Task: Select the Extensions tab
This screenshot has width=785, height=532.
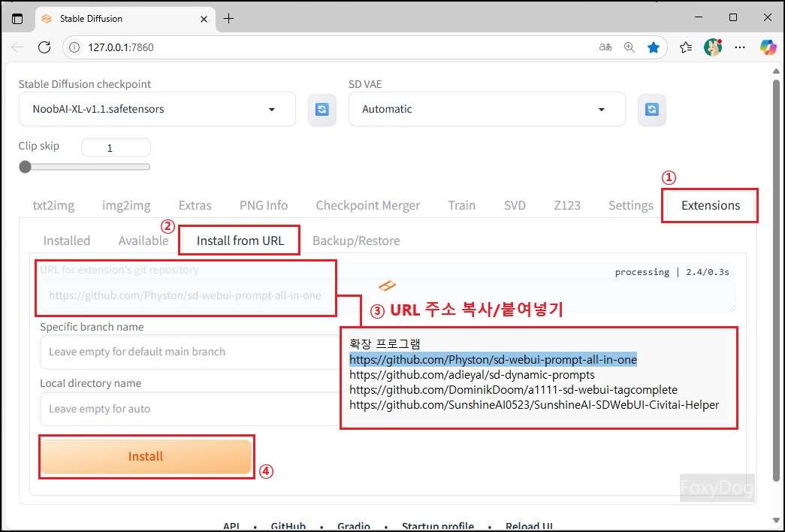Action: pyautogui.click(x=711, y=205)
